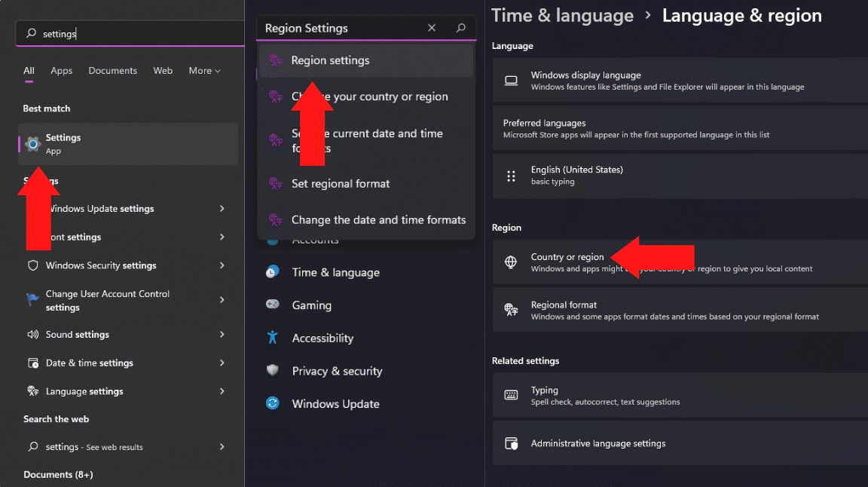Click the Accessibility person icon

click(272, 338)
